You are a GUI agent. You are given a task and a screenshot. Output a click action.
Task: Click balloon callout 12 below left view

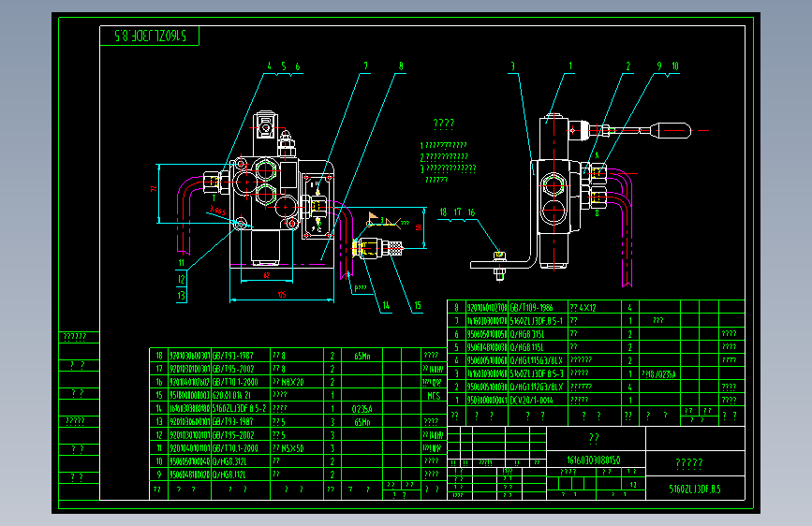pos(182,279)
